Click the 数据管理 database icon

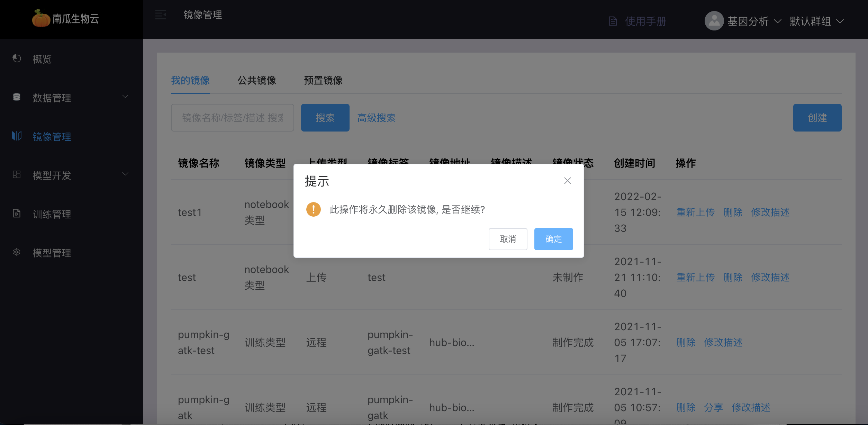pos(17,97)
